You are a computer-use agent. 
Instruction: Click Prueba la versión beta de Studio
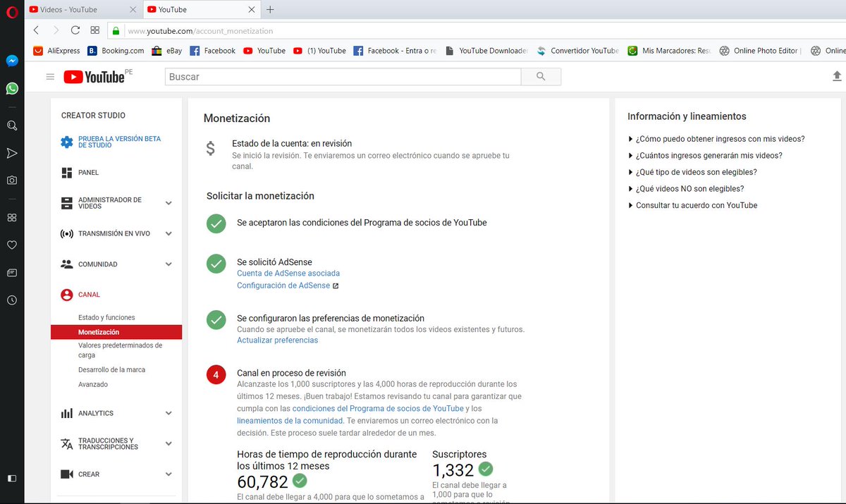[x=119, y=142]
